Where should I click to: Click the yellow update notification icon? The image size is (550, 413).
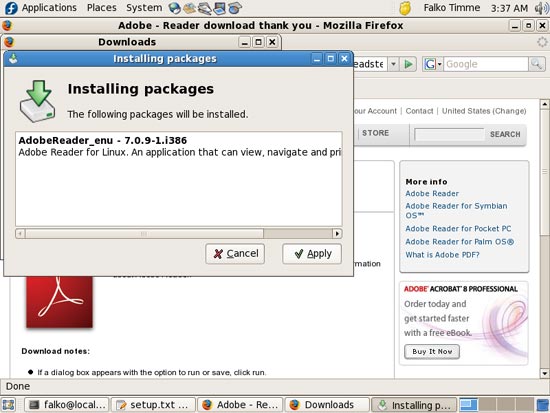(405, 8)
